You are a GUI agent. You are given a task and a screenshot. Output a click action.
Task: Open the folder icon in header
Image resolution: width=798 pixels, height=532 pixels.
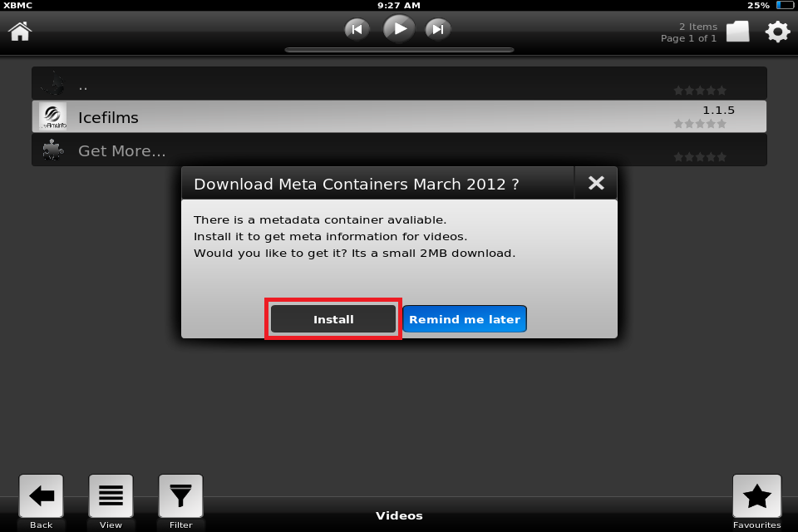tap(737, 32)
